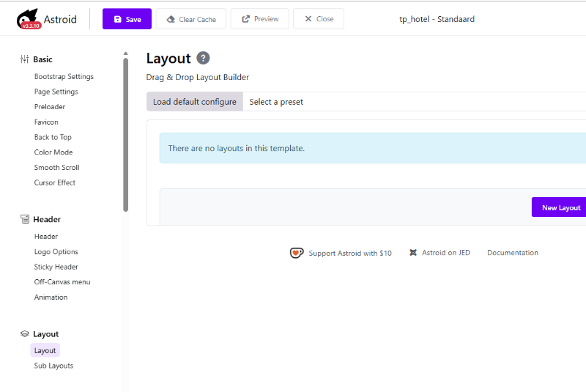Open the Documentation link

pos(512,253)
